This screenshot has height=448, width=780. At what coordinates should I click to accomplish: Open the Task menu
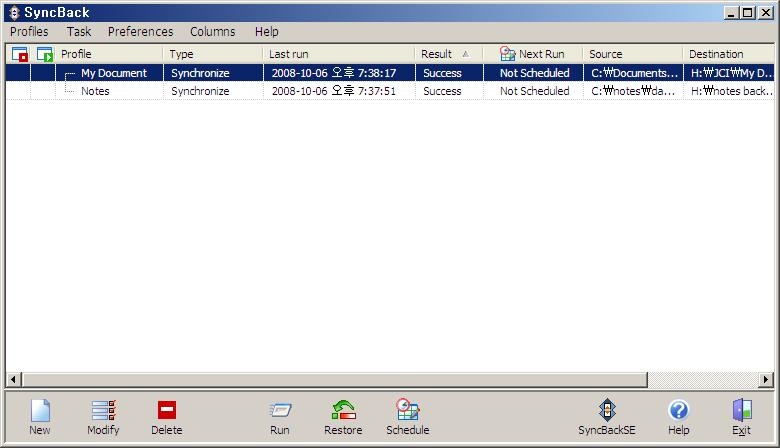point(79,31)
